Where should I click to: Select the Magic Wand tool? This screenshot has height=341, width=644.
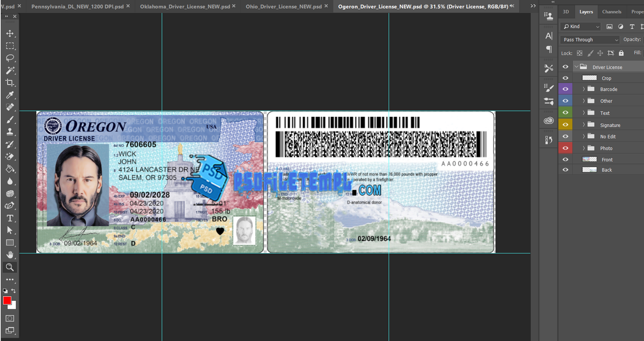click(10, 70)
